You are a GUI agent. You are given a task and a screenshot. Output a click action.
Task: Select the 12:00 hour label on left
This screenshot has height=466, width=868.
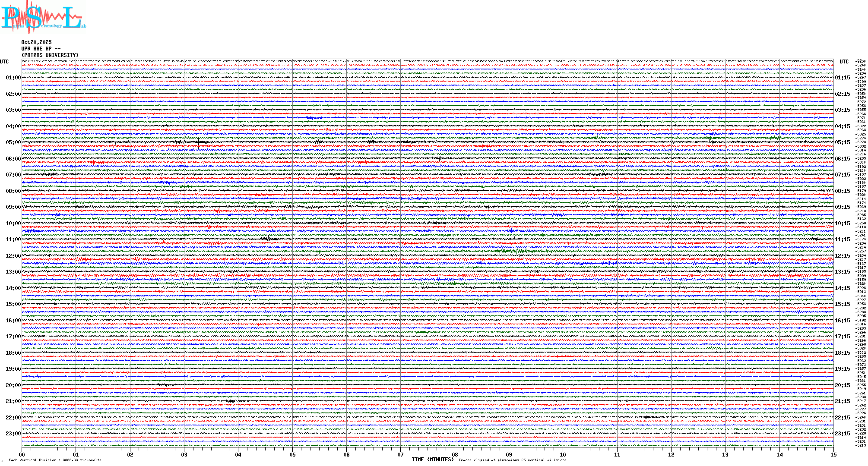pyautogui.click(x=13, y=256)
